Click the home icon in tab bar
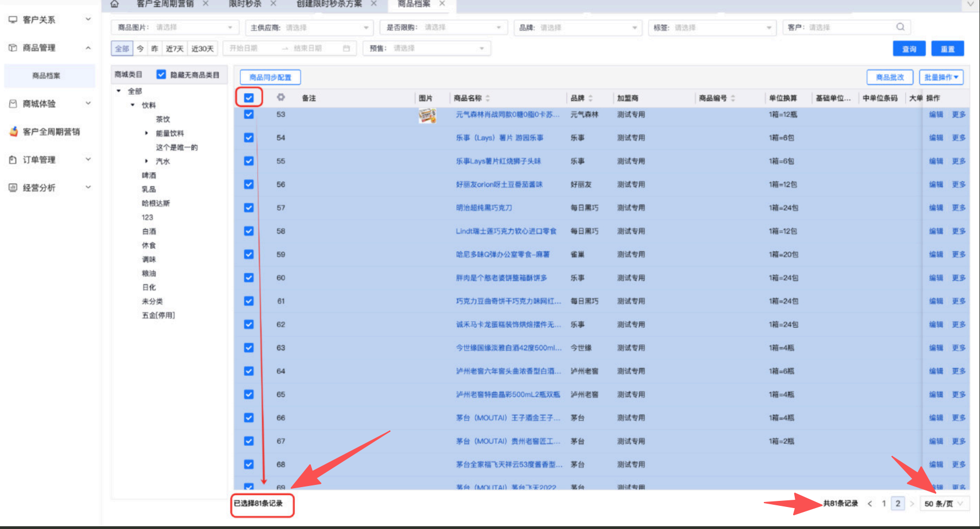This screenshot has width=980, height=529. (115, 4)
